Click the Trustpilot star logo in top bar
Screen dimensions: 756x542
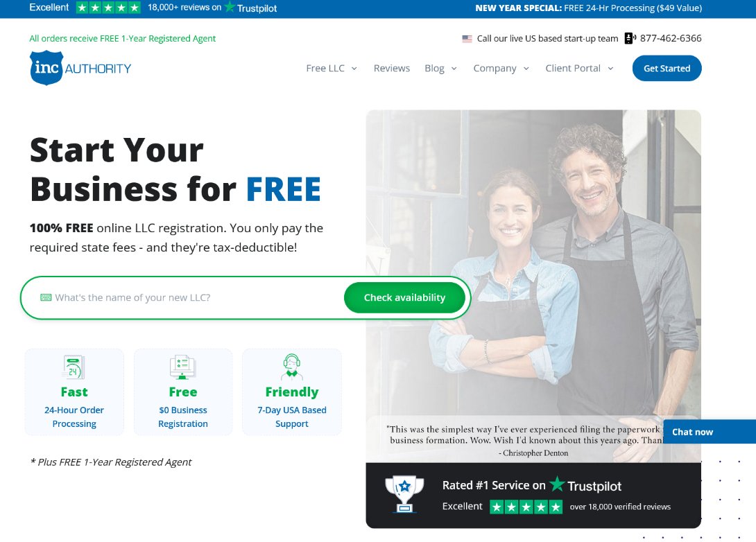pos(230,7)
